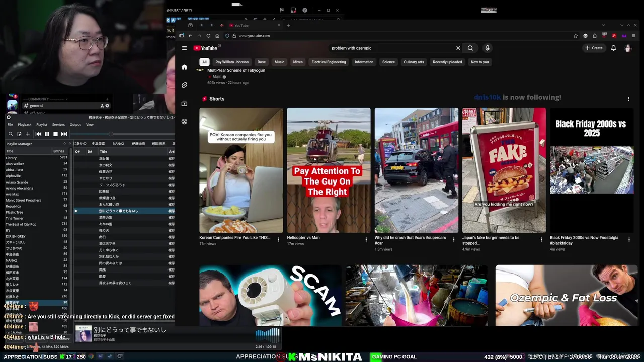Image resolution: width=644 pixels, height=362 pixels.
Task: Filter results by Culinary arts chip
Action: [x=414, y=62]
